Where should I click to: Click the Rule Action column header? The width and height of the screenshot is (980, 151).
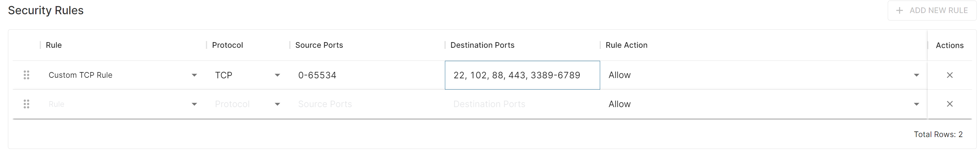click(x=626, y=45)
